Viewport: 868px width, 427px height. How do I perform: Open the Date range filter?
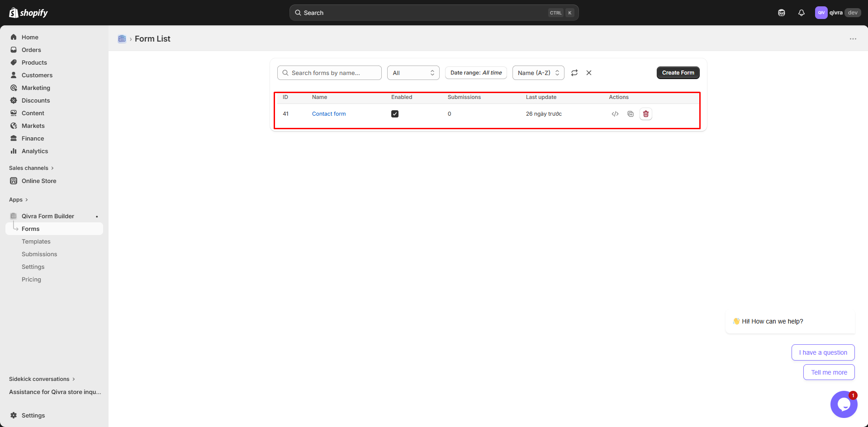pos(476,73)
